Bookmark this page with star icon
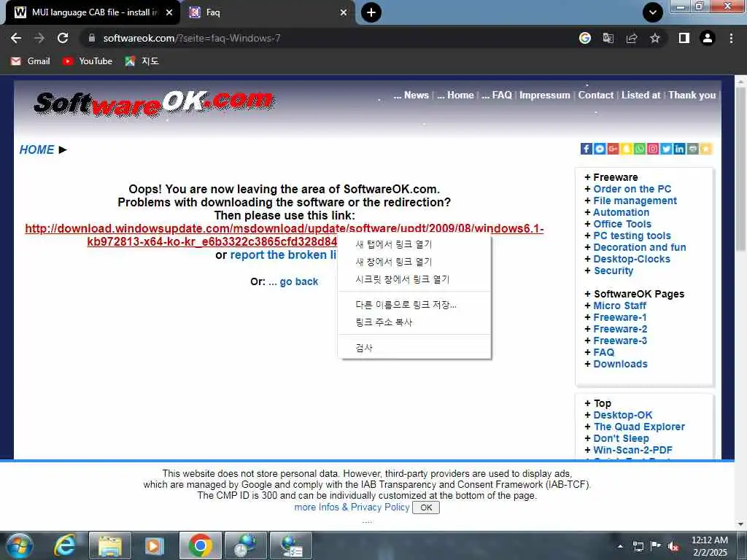This screenshot has width=747, height=560. pos(655,38)
